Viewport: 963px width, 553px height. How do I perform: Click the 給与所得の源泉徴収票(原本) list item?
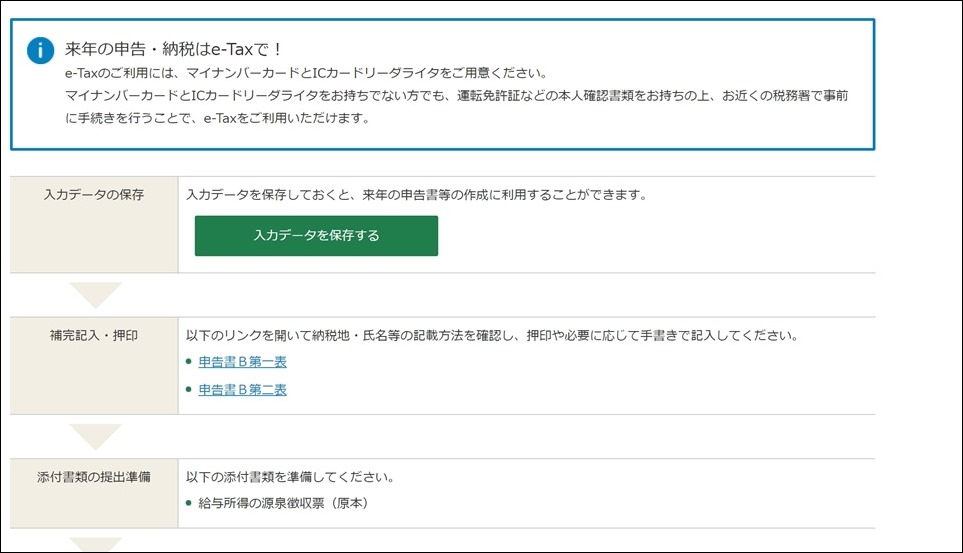283,503
